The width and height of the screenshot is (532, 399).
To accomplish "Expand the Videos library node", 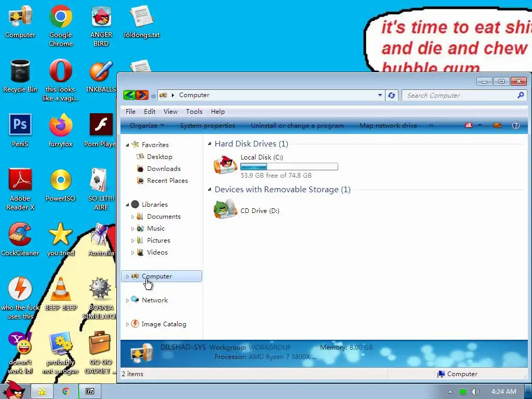I will click(132, 252).
